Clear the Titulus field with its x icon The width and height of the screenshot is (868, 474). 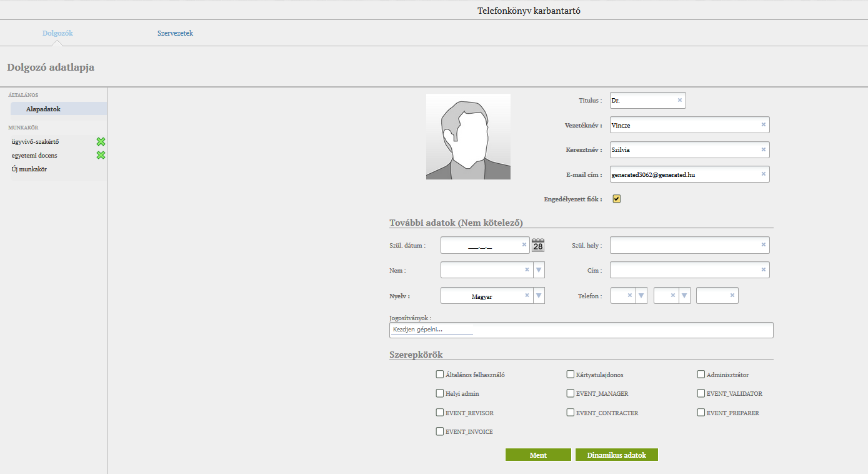click(x=679, y=100)
